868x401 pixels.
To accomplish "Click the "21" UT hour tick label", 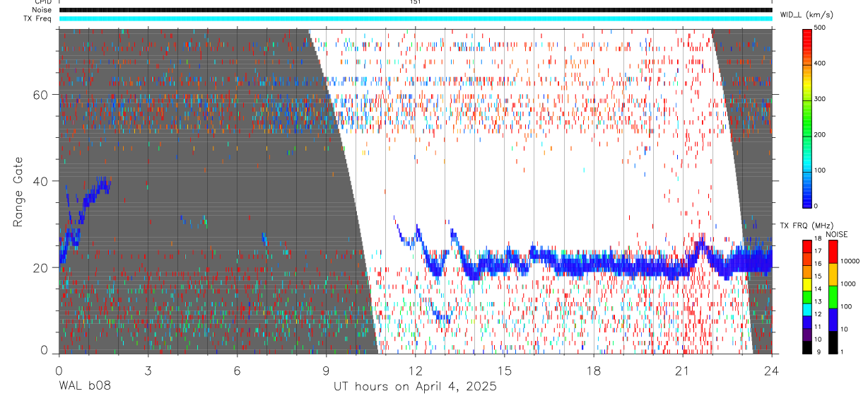I will 683,370.
